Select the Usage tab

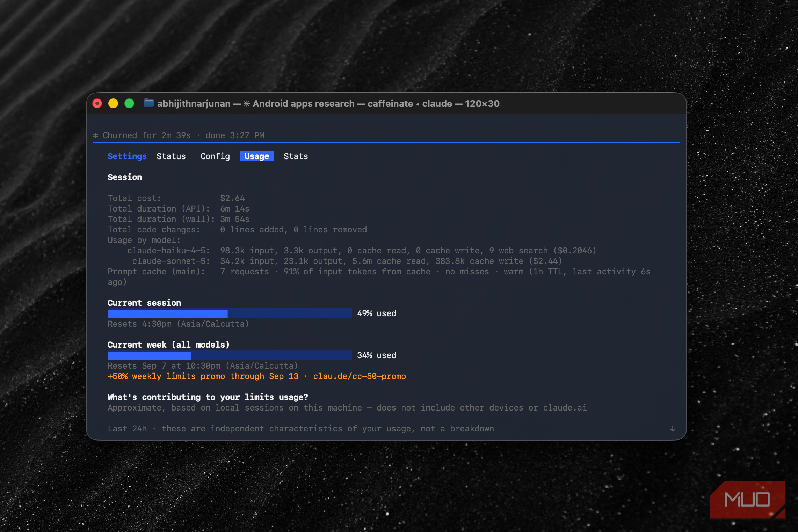pyautogui.click(x=257, y=156)
